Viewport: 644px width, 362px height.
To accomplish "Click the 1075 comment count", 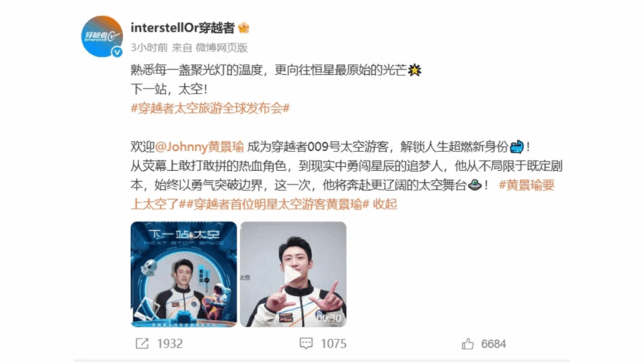I will tap(333, 344).
